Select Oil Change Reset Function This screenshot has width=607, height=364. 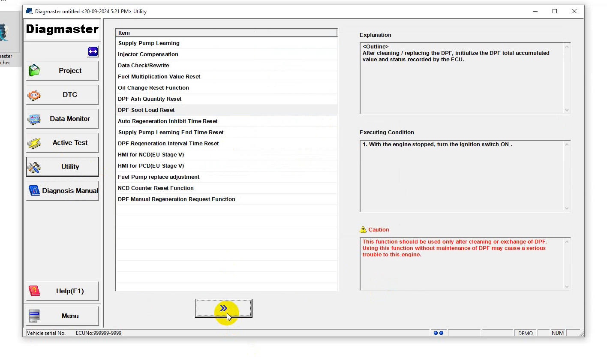point(226,88)
